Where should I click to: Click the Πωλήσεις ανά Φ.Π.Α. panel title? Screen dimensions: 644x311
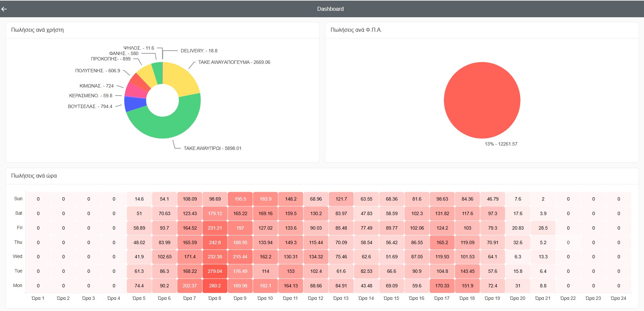(356, 30)
